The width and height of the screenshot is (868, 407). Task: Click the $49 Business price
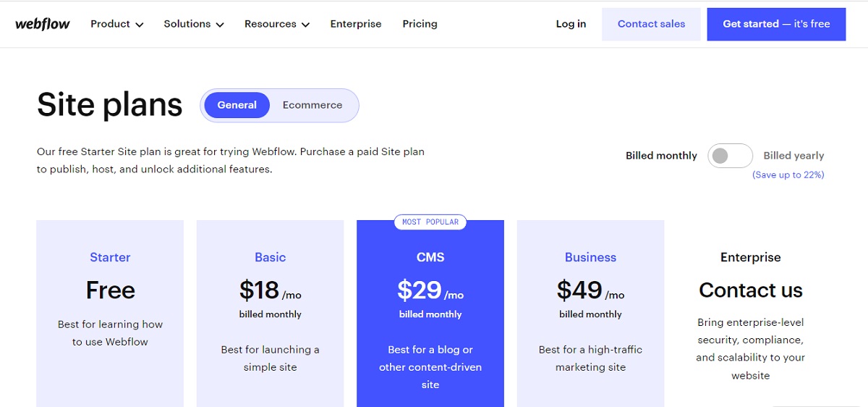590,290
